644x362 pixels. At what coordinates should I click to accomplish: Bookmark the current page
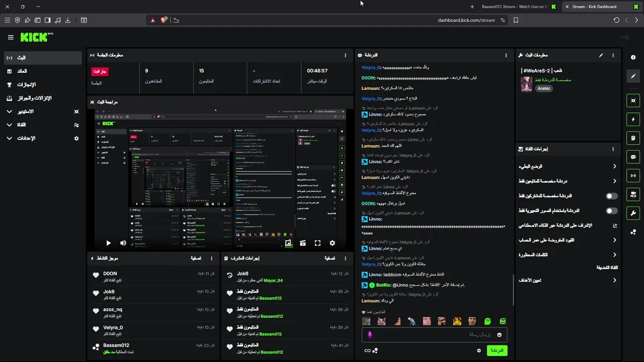516,20
